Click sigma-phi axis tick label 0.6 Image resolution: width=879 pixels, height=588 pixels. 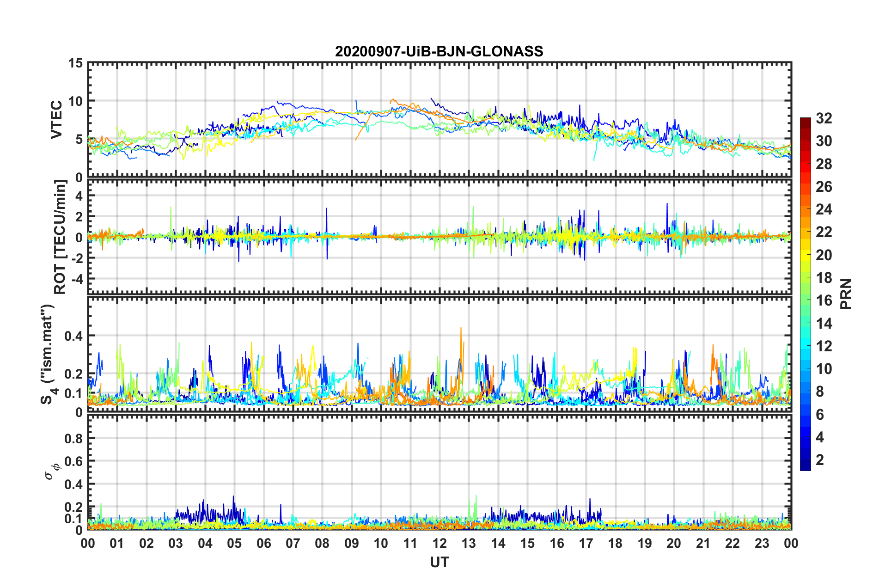[74, 461]
